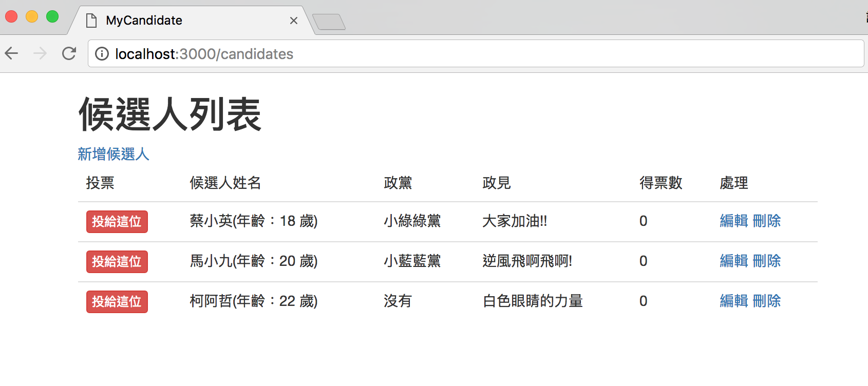Vote for 馬小九 with 投給這位 button
The height and width of the screenshot is (386, 868).
117,262
